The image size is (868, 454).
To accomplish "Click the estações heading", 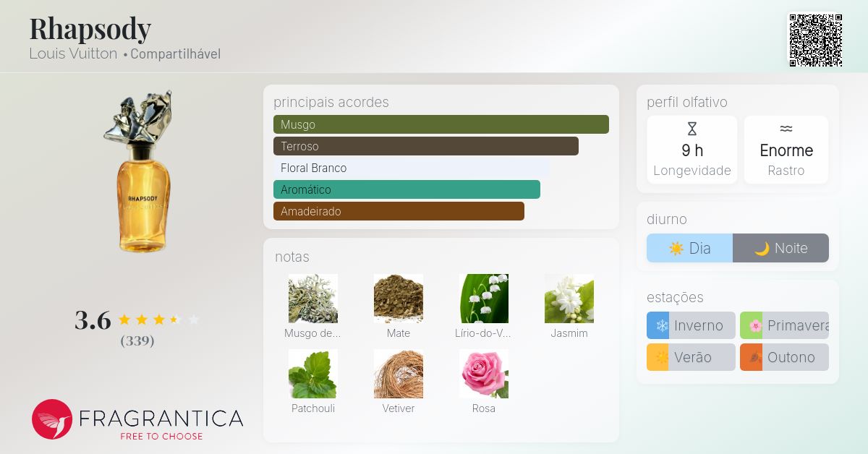I will tap(675, 297).
